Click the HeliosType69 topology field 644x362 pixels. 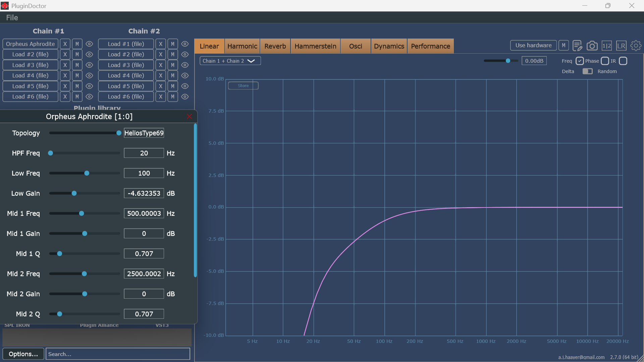click(x=144, y=133)
